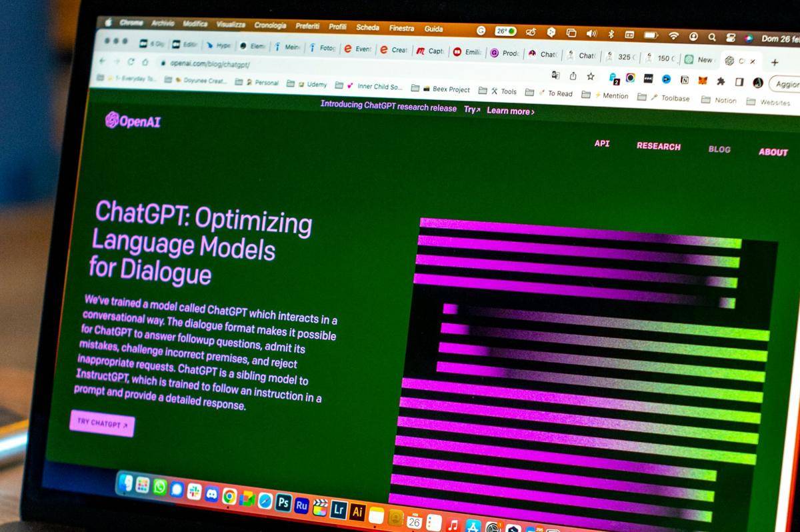This screenshot has width=800, height=532.
Task: Open Google Meet in the Dock
Action: coord(247,498)
